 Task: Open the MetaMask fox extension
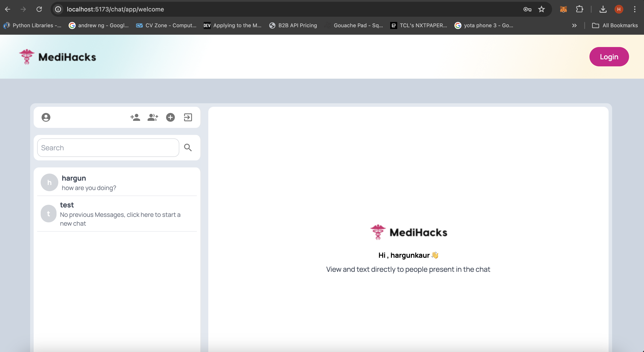point(563,9)
